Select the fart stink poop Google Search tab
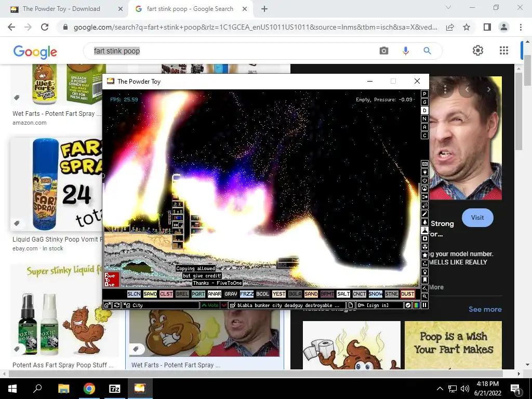 [190, 9]
